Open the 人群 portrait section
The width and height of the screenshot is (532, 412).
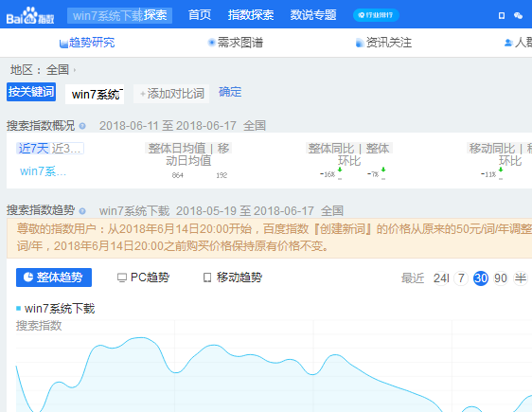click(x=518, y=43)
